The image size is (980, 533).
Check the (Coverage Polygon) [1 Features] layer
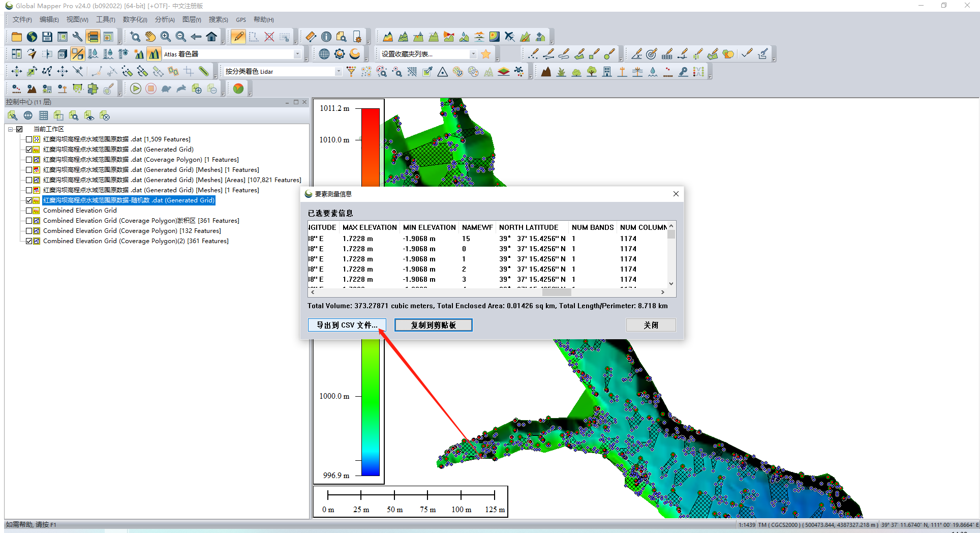pyautogui.click(x=29, y=160)
